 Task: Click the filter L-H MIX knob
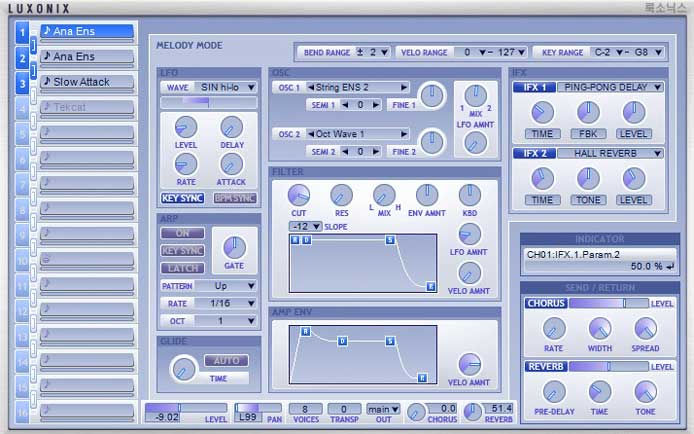coord(384,195)
